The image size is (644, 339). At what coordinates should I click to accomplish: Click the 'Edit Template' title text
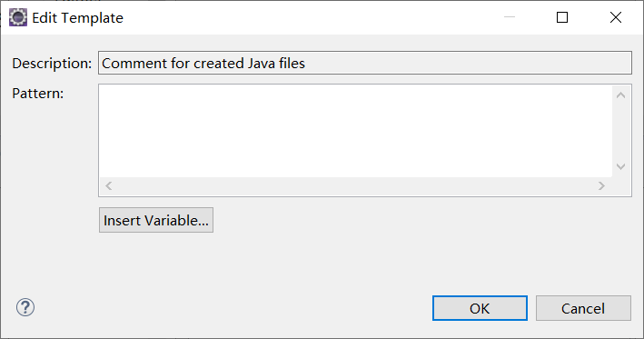coord(77,18)
